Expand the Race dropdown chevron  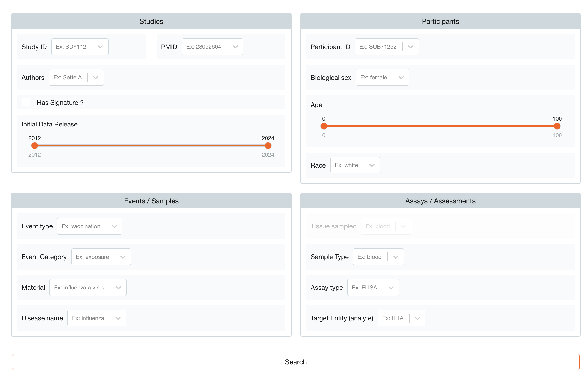click(372, 165)
